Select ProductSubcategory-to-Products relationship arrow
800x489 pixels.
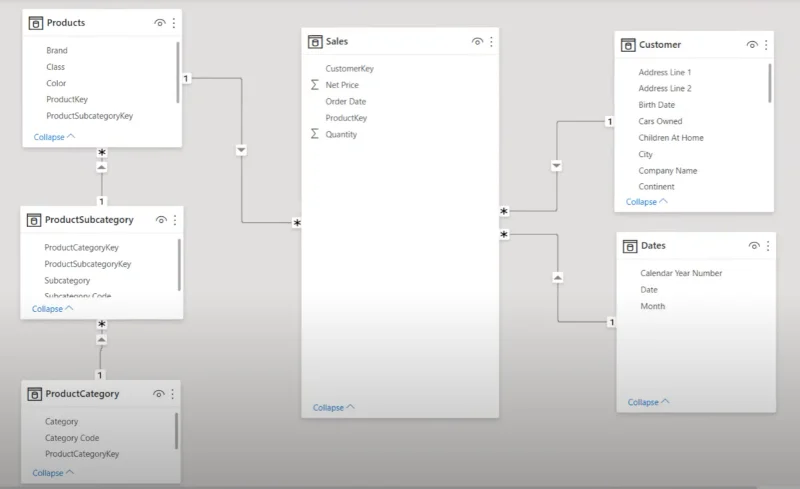pos(102,167)
